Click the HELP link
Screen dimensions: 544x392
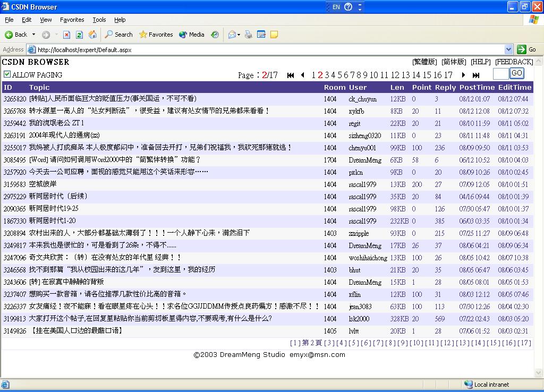click(x=480, y=62)
